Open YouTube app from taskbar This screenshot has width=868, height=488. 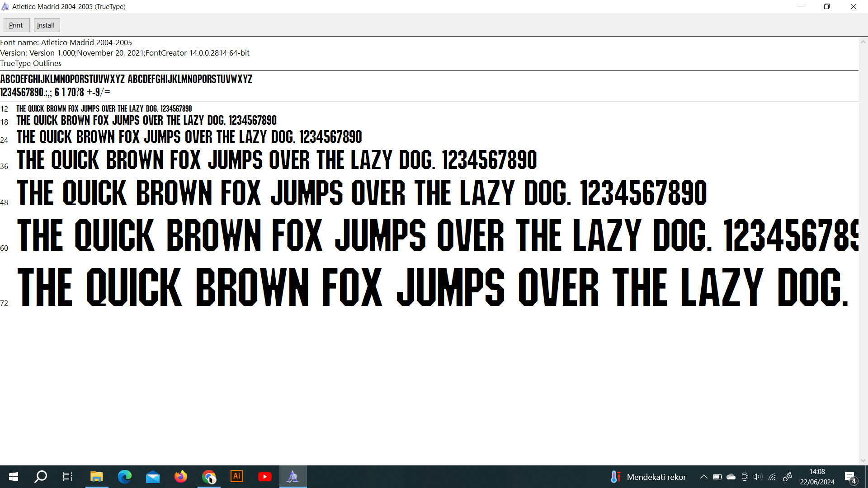click(265, 477)
